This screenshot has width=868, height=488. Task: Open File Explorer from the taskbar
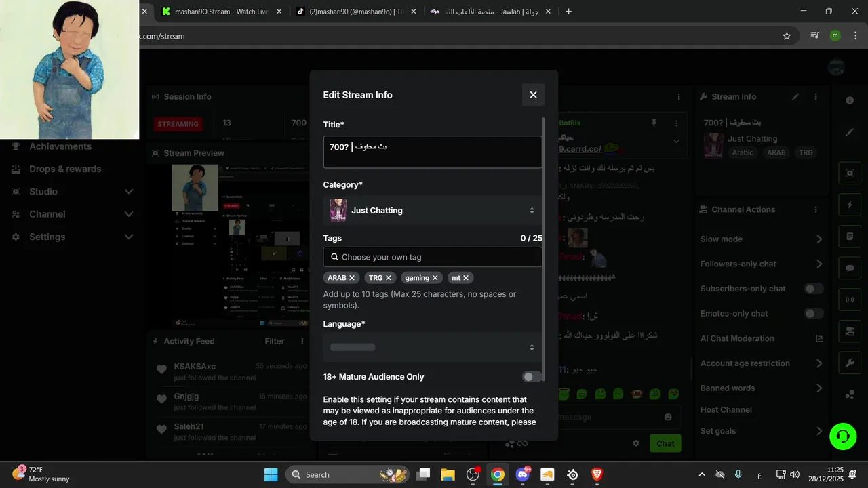coord(448,474)
